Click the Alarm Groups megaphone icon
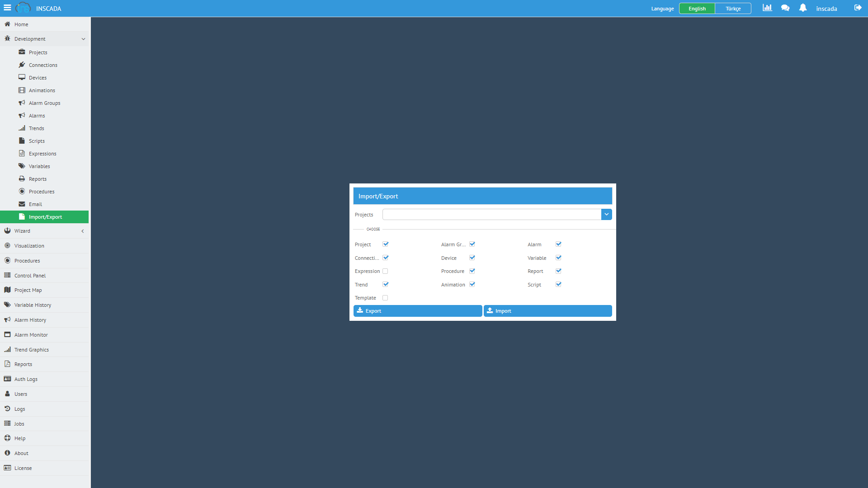The image size is (868, 488). point(22,103)
